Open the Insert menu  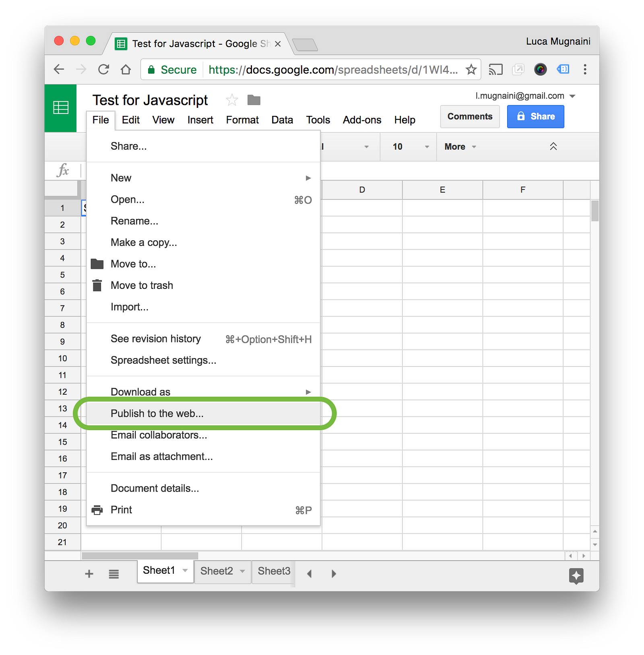tap(200, 120)
